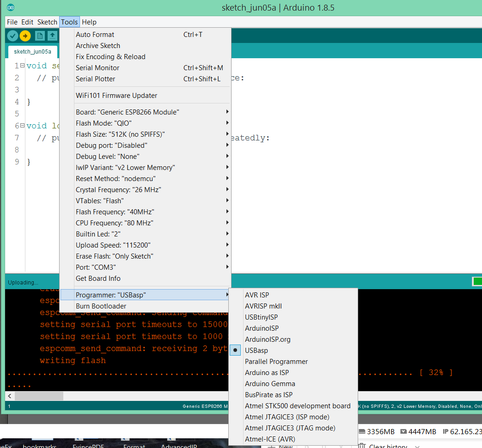Select Atmel JTAGICE3 (ISP mode)
Screen dimensions: 482x448
293,417
